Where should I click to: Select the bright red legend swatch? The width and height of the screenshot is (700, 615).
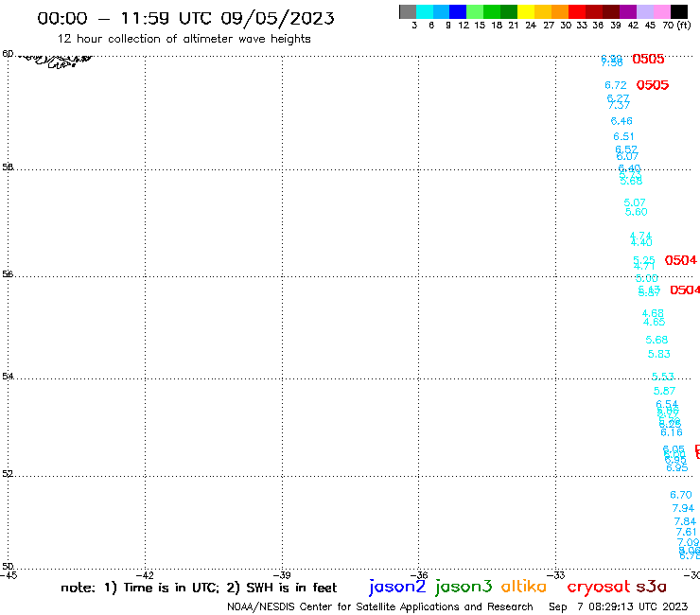coord(576,11)
